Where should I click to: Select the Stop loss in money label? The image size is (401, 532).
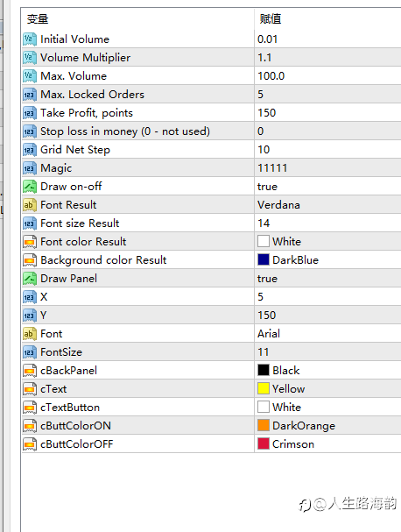point(125,131)
